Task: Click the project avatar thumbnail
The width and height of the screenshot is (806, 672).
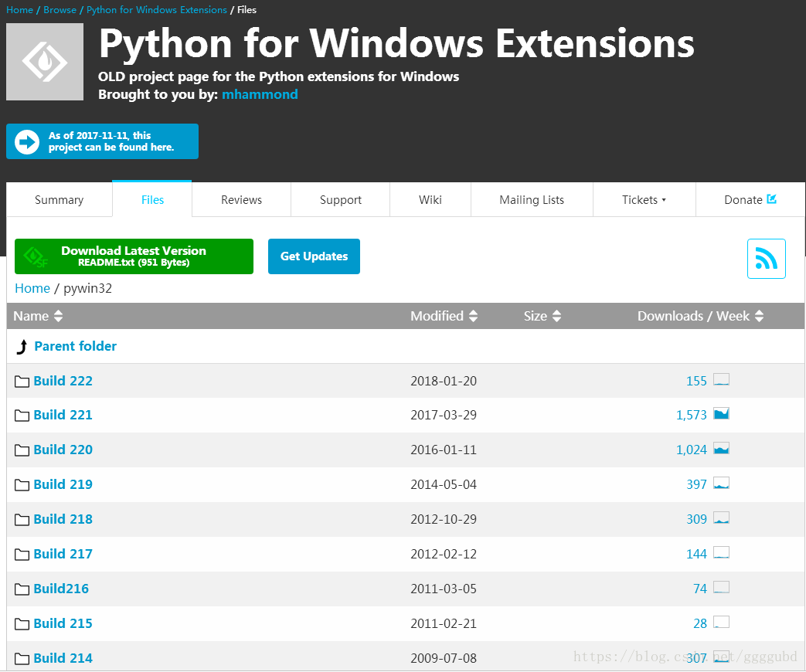Action: click(44, 62)
